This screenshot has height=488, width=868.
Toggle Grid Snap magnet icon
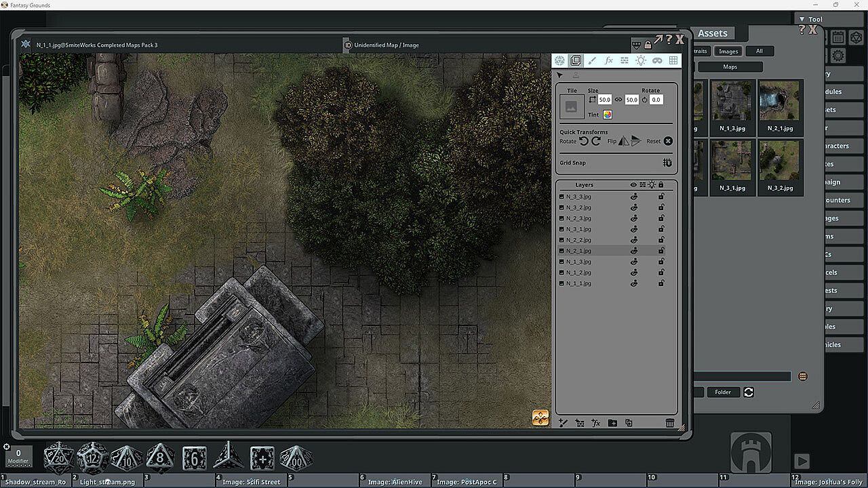tap(667, 163)
